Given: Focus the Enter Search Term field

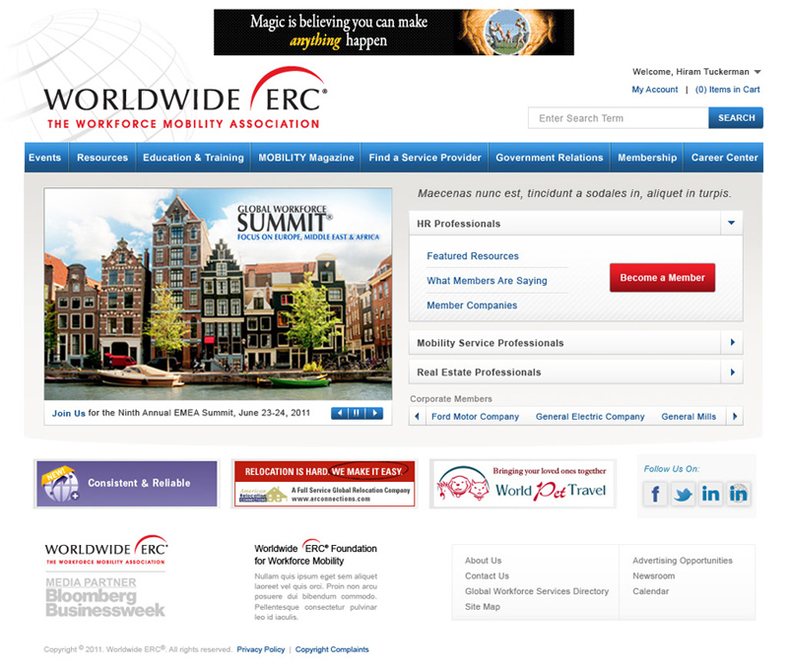Looking at the screenshot, I should (619, 117).
